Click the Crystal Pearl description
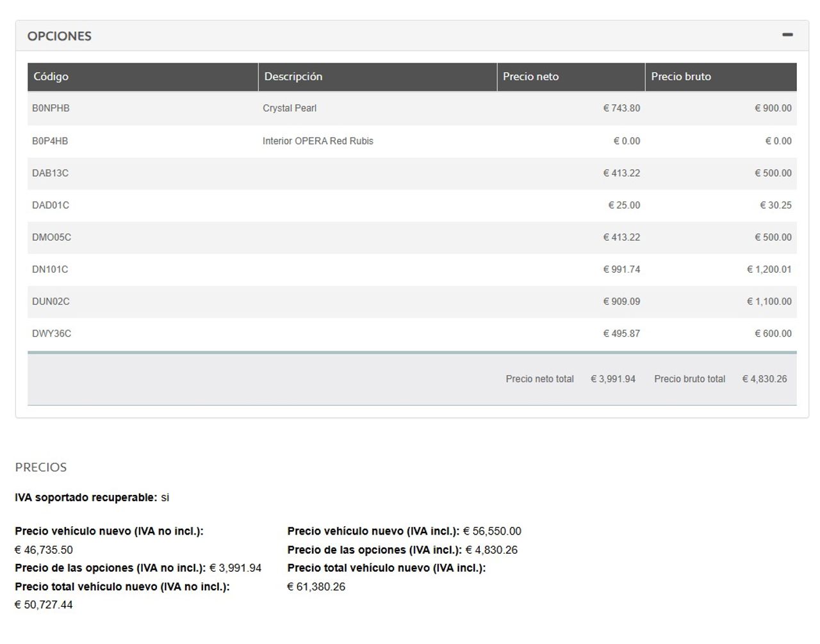This screenshot has height=644, width=820. point(290,108)
